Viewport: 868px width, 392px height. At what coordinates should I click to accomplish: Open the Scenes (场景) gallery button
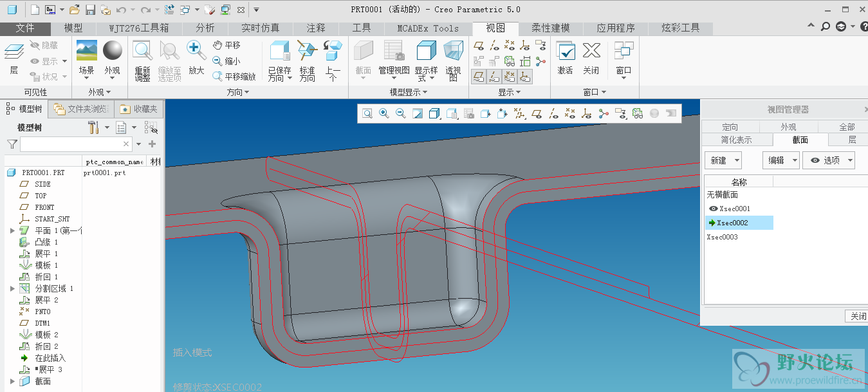pos(86,59)
